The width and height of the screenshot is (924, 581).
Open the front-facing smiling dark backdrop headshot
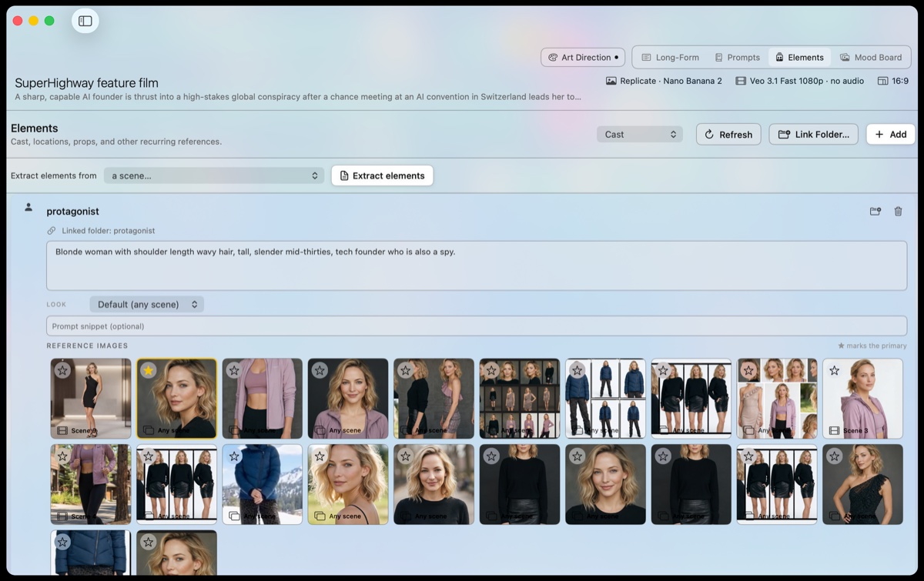coord(605,484)
